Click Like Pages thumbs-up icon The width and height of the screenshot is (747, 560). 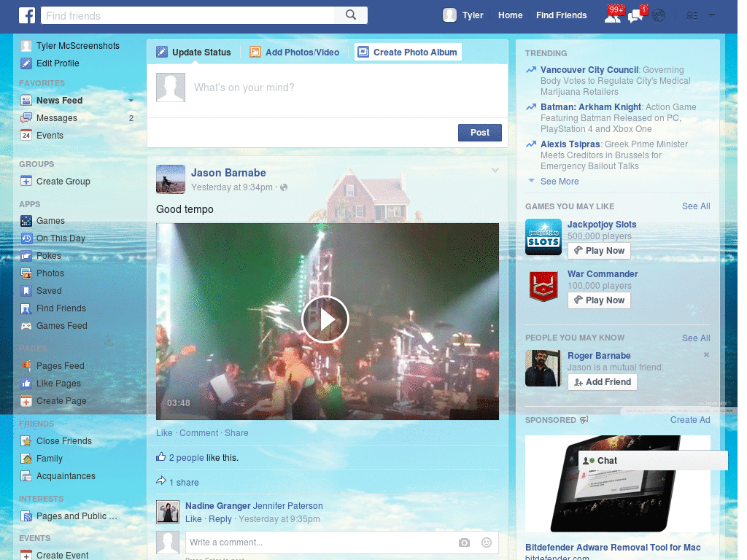coord(26,384)
